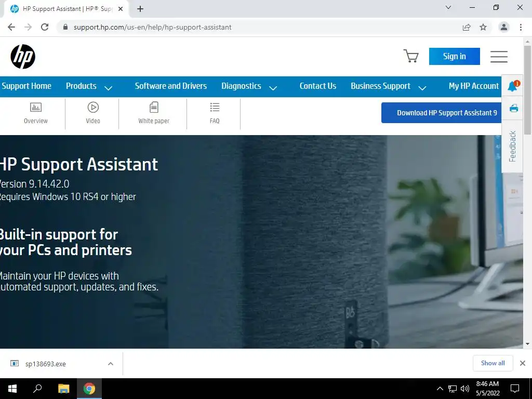Open Chrome's three-dot menu
Viewport: 532px width, 399px height.
tap(521, 27)
